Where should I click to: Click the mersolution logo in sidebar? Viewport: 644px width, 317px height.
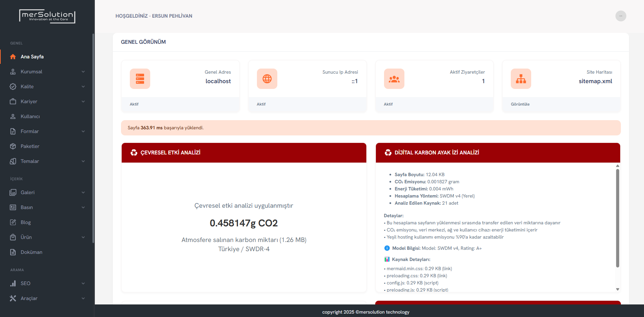pyautogui.click(x=47, y=16)
